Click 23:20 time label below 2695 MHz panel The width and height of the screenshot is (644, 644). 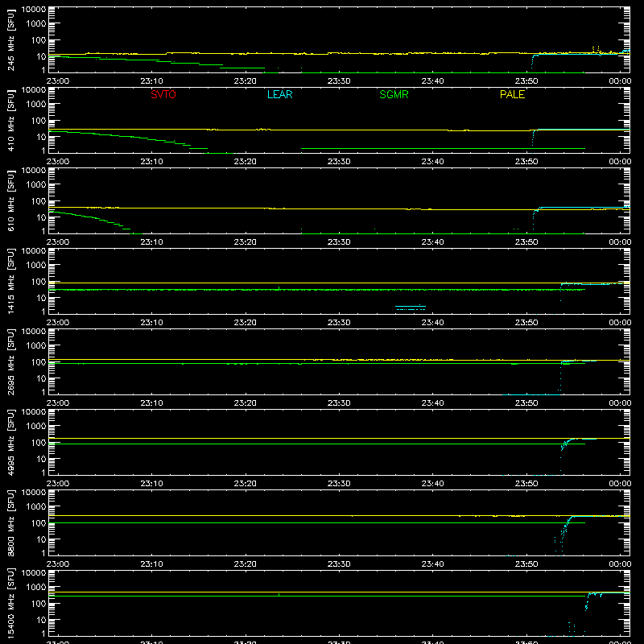[246, 403]
